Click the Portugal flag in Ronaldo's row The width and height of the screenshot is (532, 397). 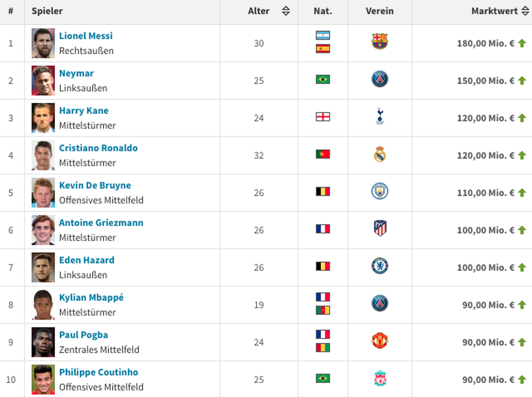[x=322, y=154]
